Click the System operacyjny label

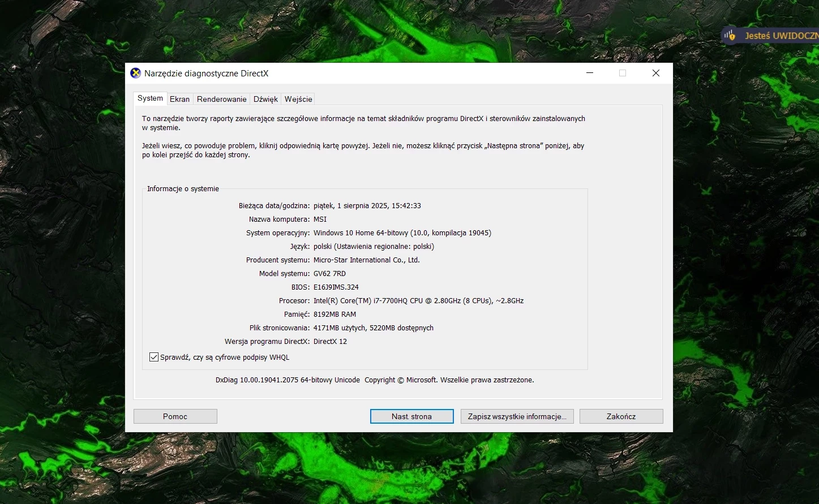278,233
